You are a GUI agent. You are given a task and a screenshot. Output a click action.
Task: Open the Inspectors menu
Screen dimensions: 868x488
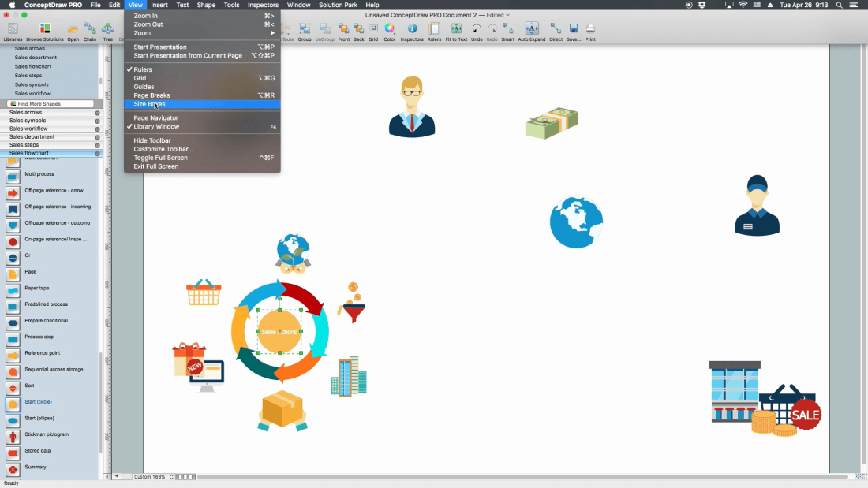(263, 5)
